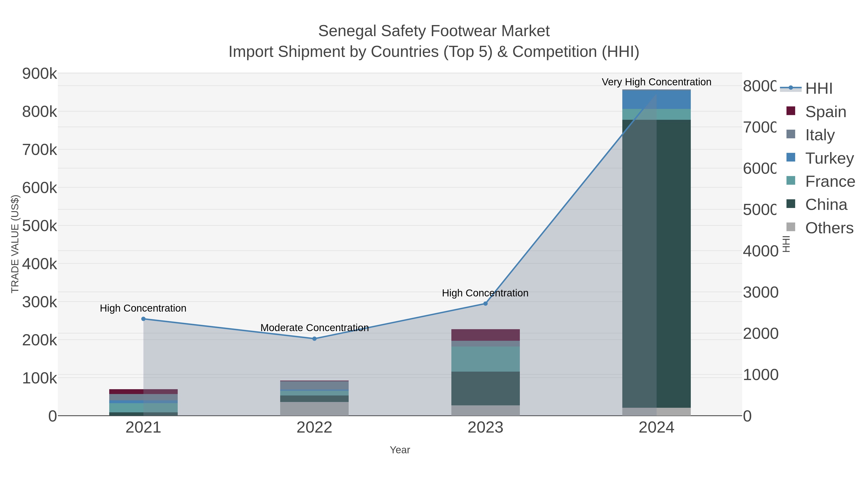Image resolution: width=868 pixels, height=488 pixels.
Task: Click the Turkey bar segment in 2024
Action: [656, 99]
